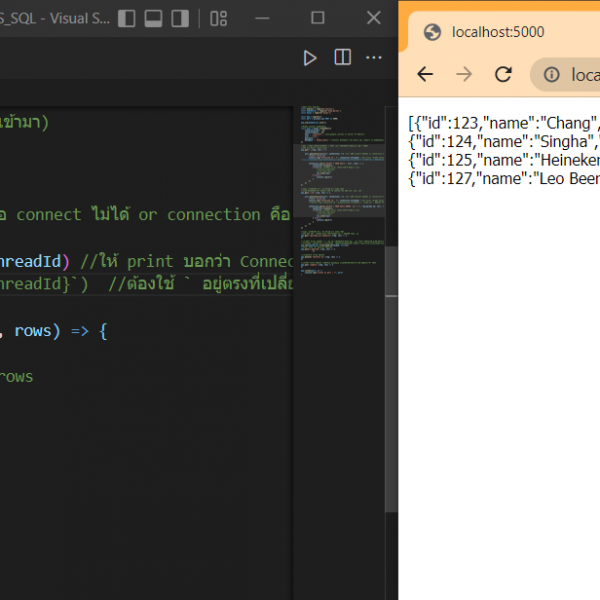Run the code with the play icon
600x600 pixels.
[x=310, y=58]
